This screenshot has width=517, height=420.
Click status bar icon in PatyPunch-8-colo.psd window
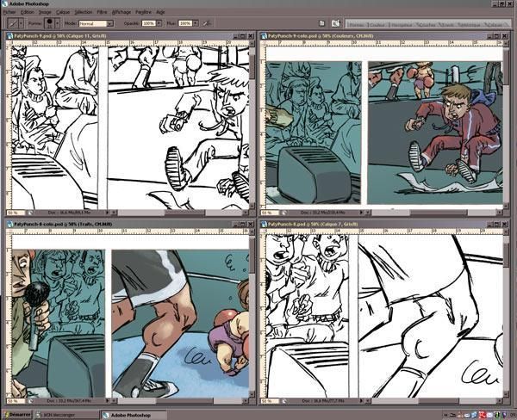pos(30,401)
